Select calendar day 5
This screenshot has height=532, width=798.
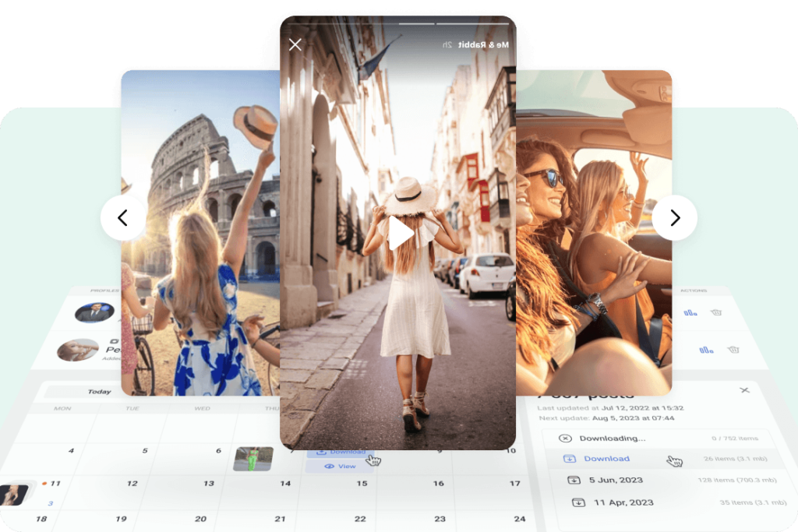pos(145,451)
